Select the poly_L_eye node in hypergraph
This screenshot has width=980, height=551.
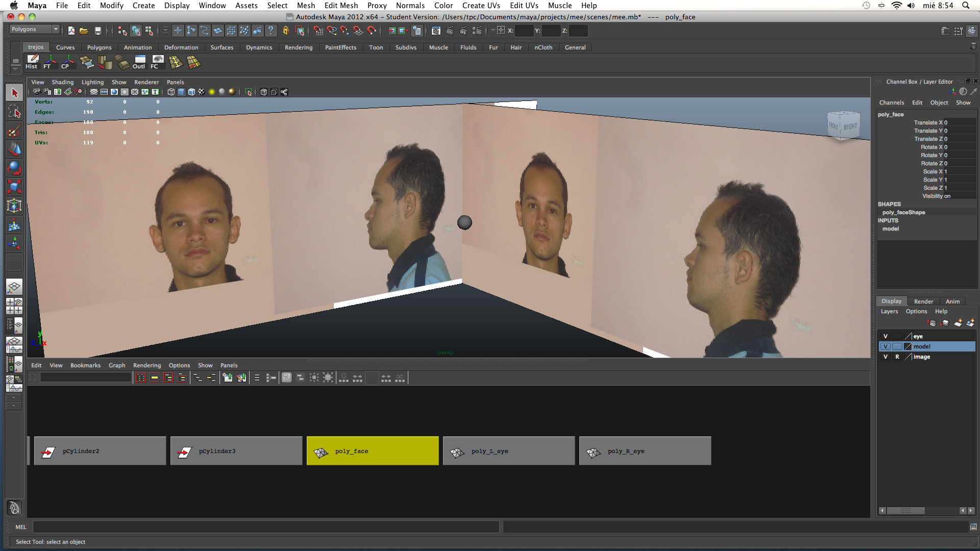click(x=508, y=451)
